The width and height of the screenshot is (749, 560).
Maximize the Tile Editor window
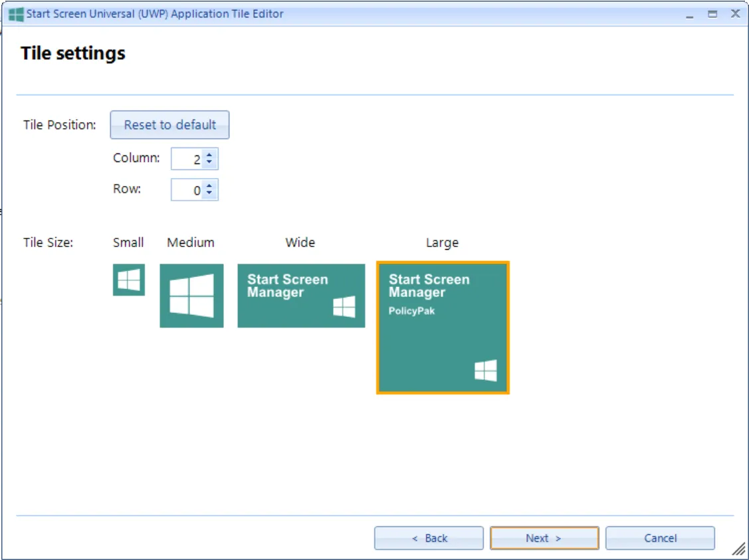(x=712, y=15)
